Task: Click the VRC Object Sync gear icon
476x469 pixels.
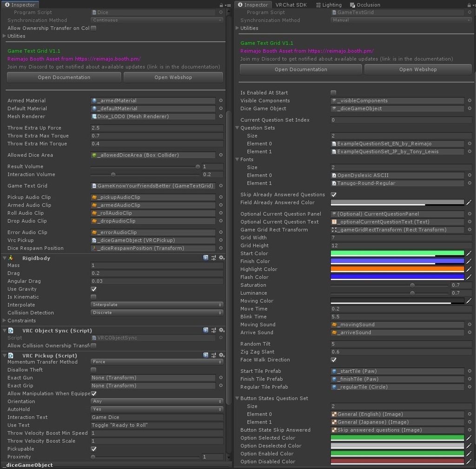Action: pos(222,330)
